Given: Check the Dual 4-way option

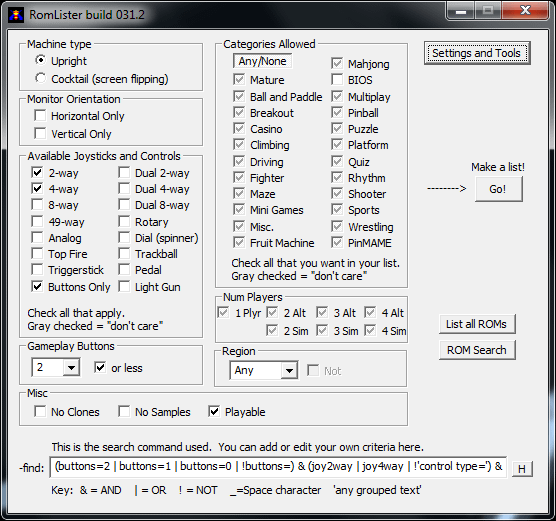Looking at the screenshot, I should coord(124,188).
